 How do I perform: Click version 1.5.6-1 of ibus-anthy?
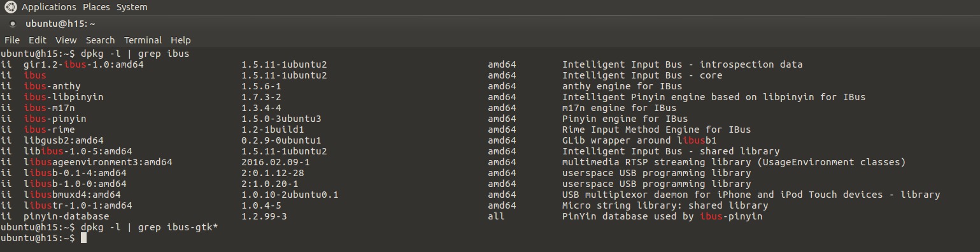262,86
